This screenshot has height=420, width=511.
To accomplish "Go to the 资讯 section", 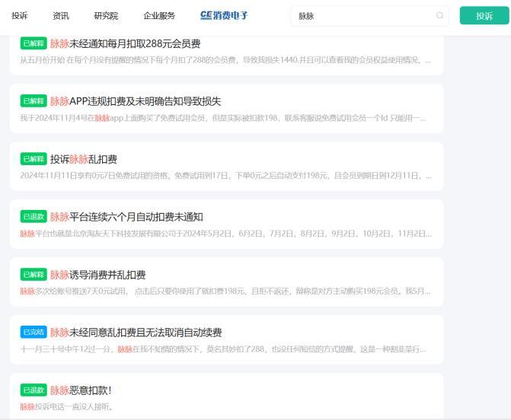I will [x=61, y=16].
